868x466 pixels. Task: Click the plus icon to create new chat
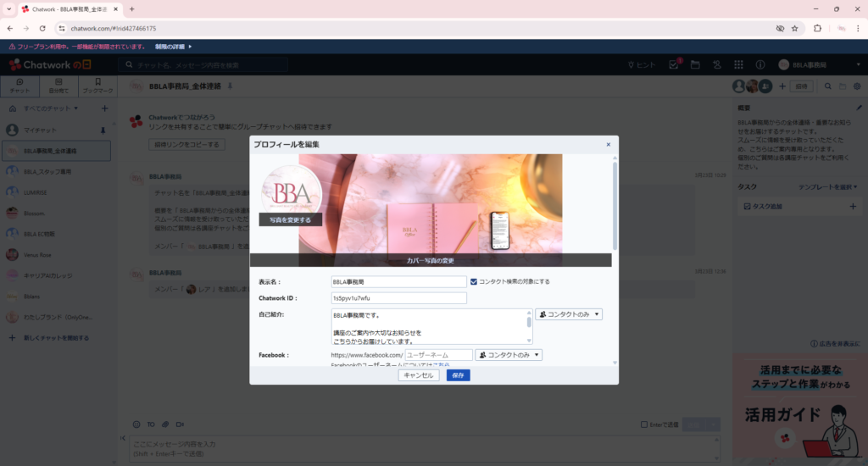click(x=104, y=108)
